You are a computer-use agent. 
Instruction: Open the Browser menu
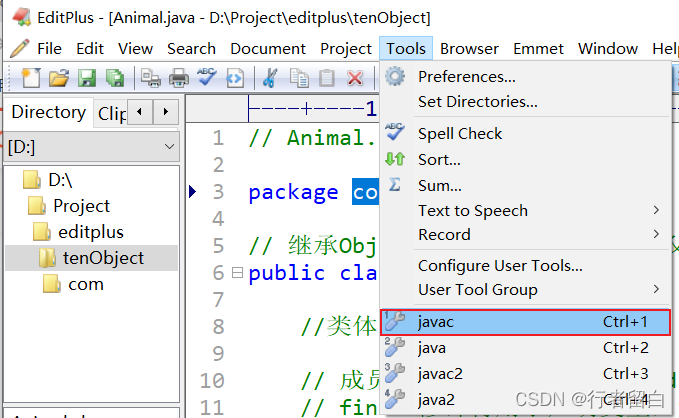(x=469, y=49)
